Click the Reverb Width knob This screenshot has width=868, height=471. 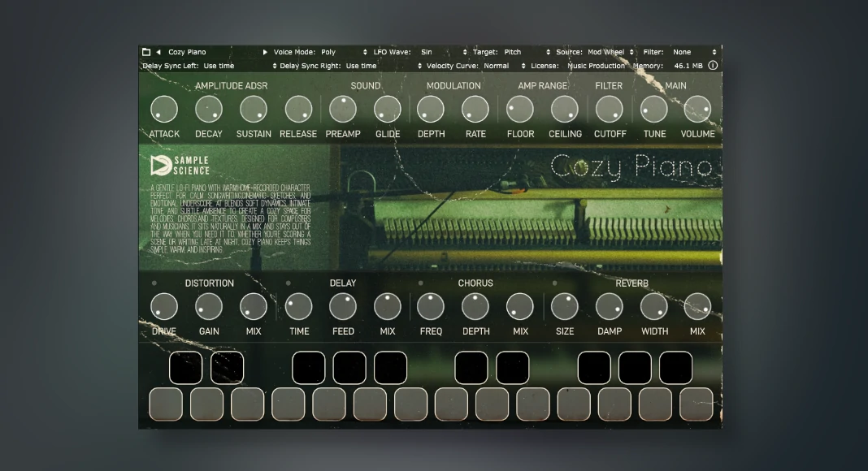click(654, 306)
